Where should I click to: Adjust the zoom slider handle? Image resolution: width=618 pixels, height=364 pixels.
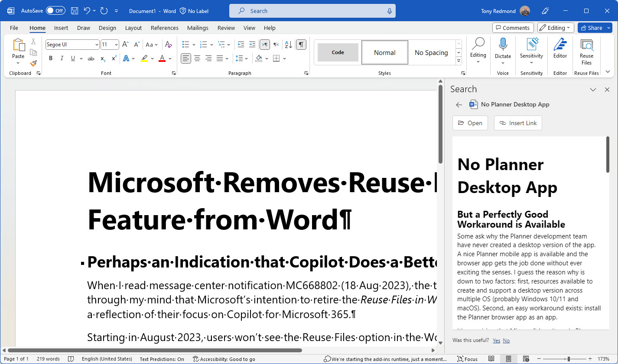(x=569, y=359)
